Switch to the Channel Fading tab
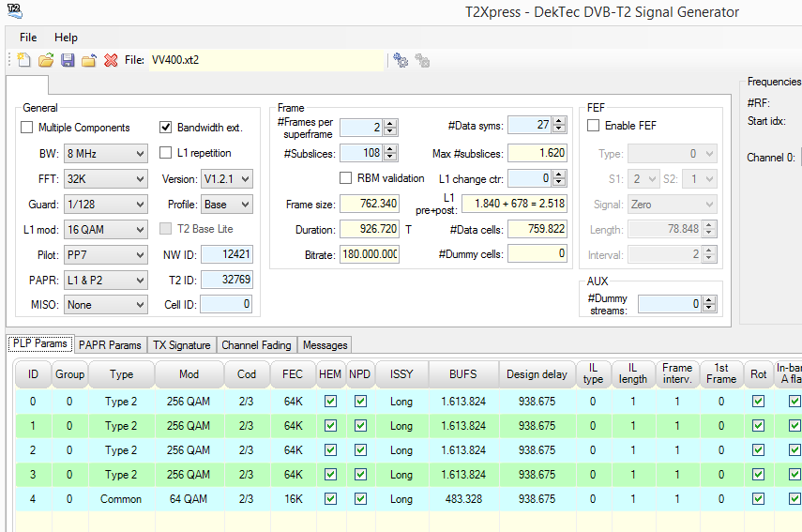802x532 pixels. [x=256, y=345]
